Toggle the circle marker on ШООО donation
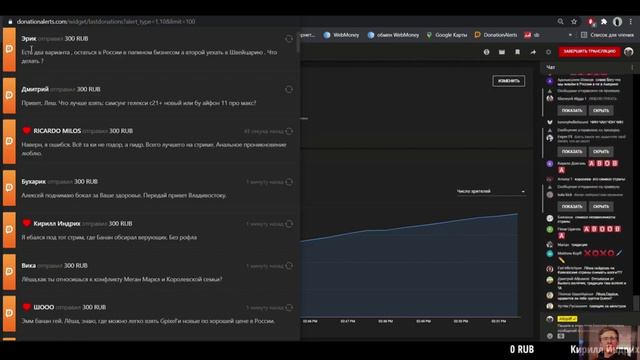 click(289, 308)
